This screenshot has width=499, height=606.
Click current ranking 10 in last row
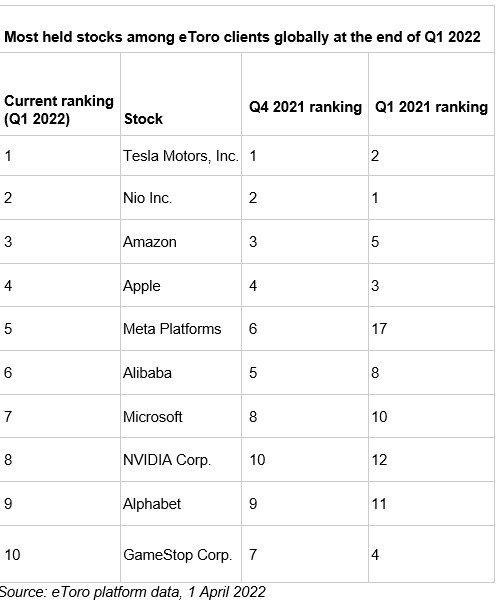pyautogui.click(x=12, y=555)
